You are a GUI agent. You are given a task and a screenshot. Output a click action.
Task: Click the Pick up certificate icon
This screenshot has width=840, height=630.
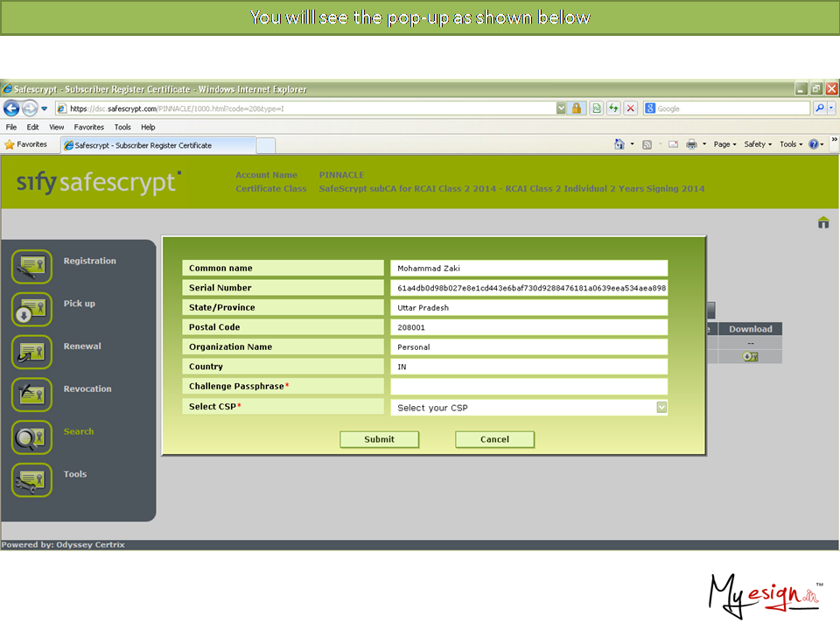click(31, 310)
